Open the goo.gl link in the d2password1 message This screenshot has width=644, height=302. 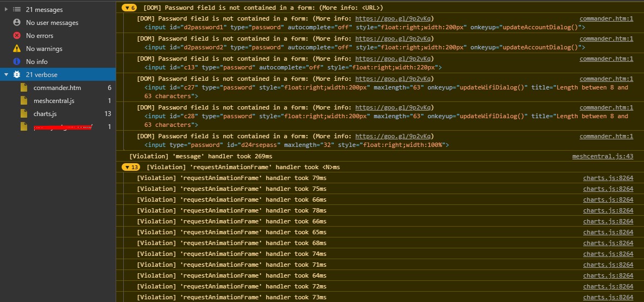[x=394, y=18]
